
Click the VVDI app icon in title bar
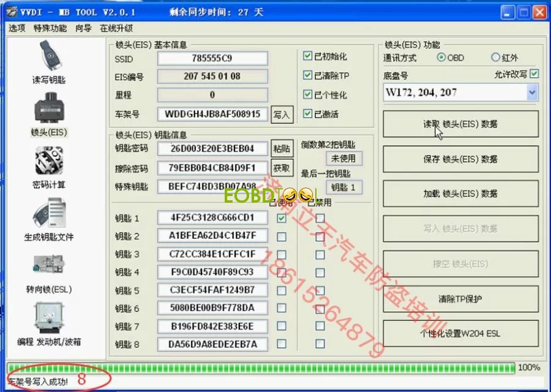[x=12, y=12]
